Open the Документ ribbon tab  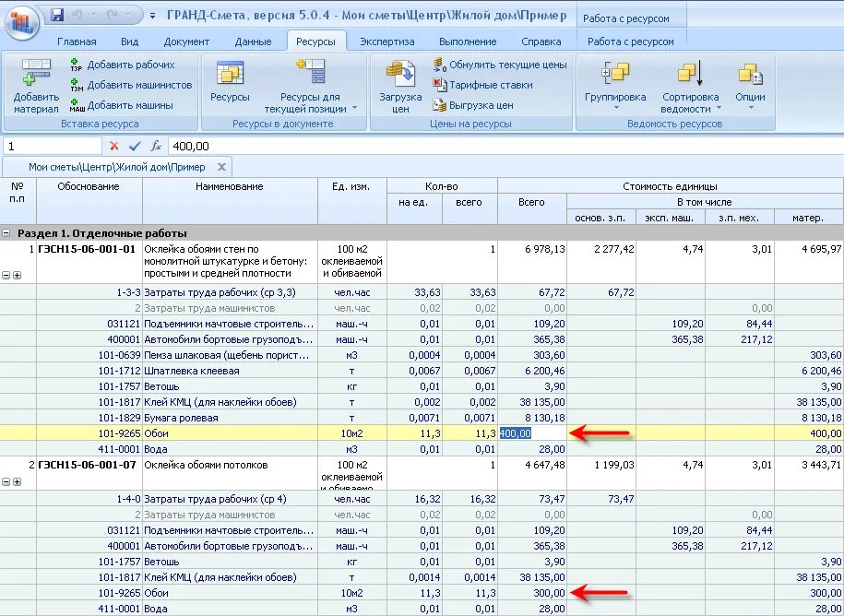(186, 41)
